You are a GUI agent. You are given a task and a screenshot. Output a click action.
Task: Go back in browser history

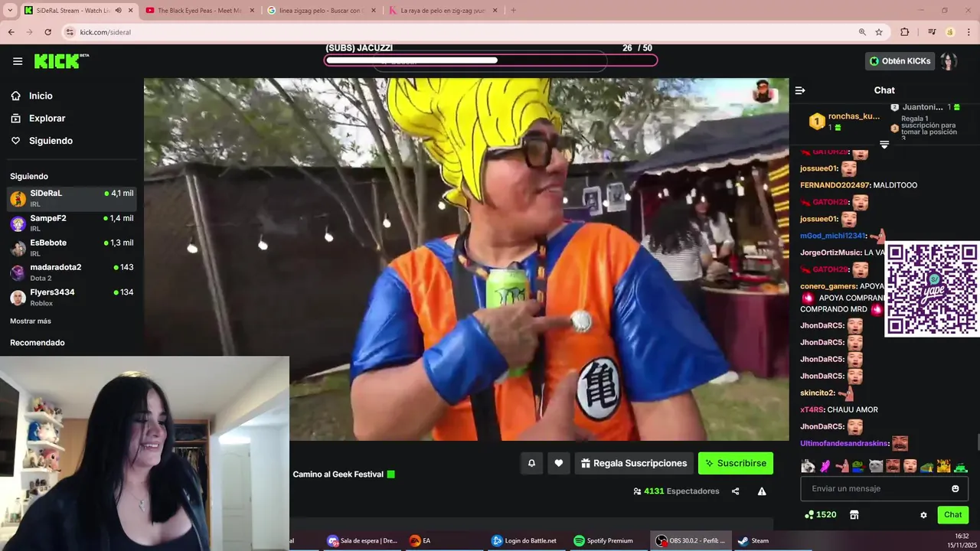(x=11, y=32)
